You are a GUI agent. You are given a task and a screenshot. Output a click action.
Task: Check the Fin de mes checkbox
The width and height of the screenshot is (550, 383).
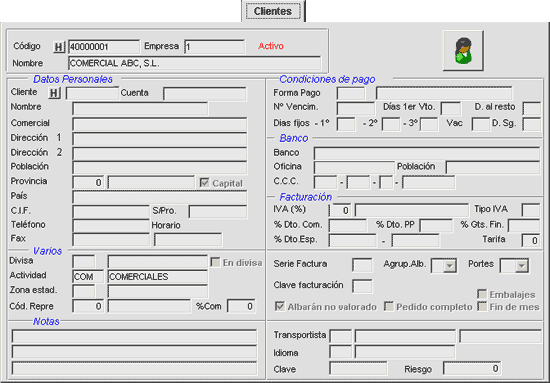(x=482, y=306)
